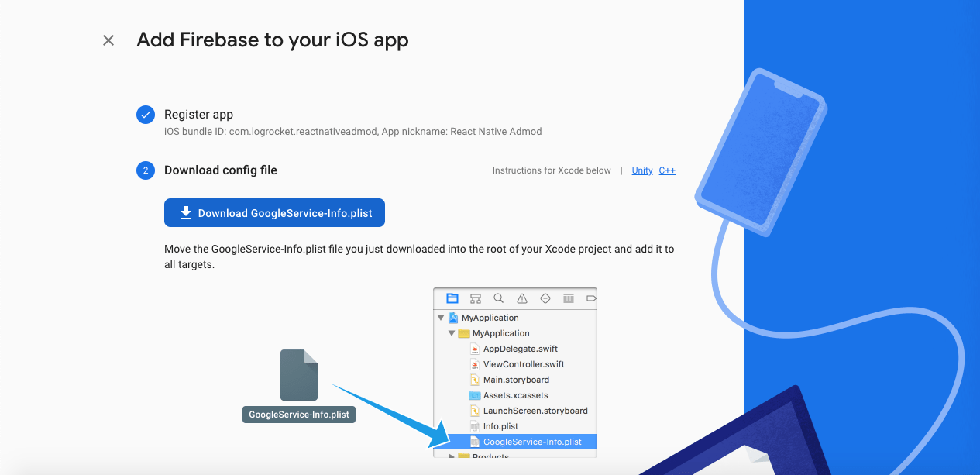Open the Issue navigator warning triangle
The image size is (980, 475).
click(x=521, y=298)
